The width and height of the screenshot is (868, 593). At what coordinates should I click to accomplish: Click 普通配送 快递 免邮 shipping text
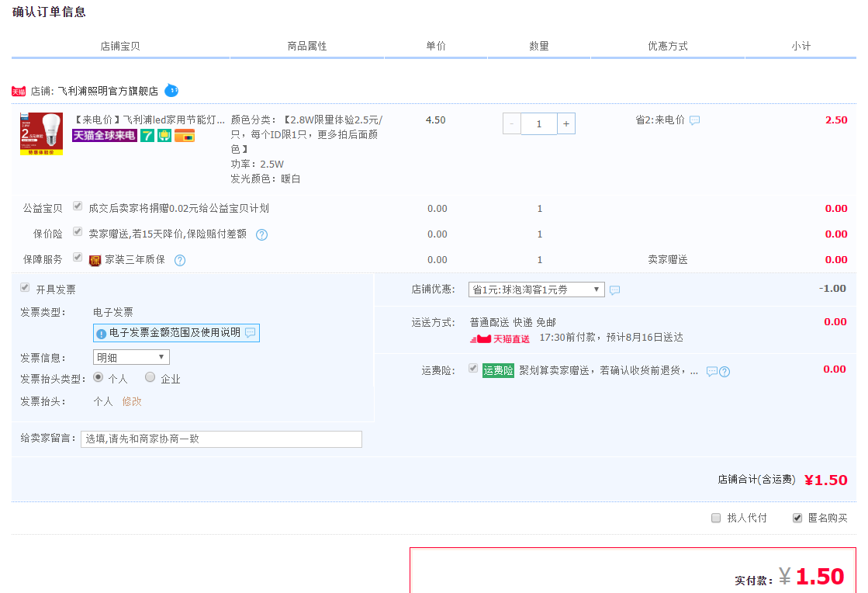pyautogui.click(x=513, y=322)
